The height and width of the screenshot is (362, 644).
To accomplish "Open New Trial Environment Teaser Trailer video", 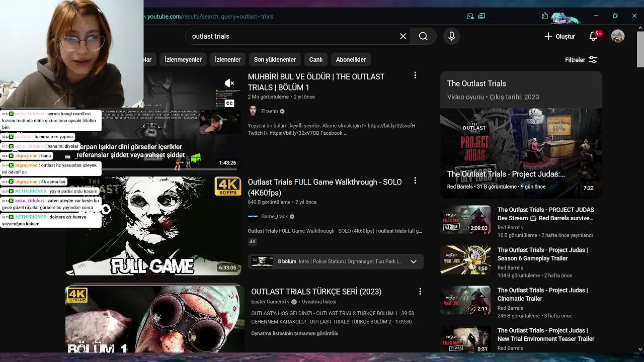I will click(x=546, y=334).
